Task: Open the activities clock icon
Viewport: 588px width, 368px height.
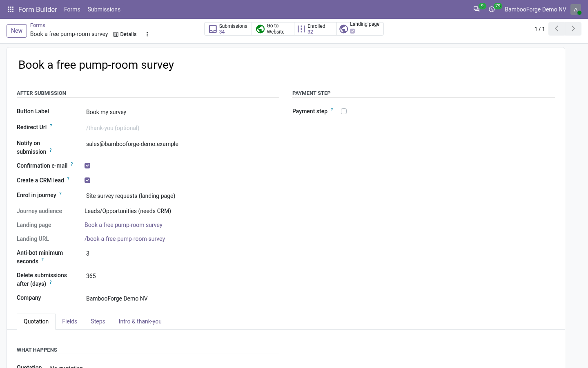Action: coord(492,9)
